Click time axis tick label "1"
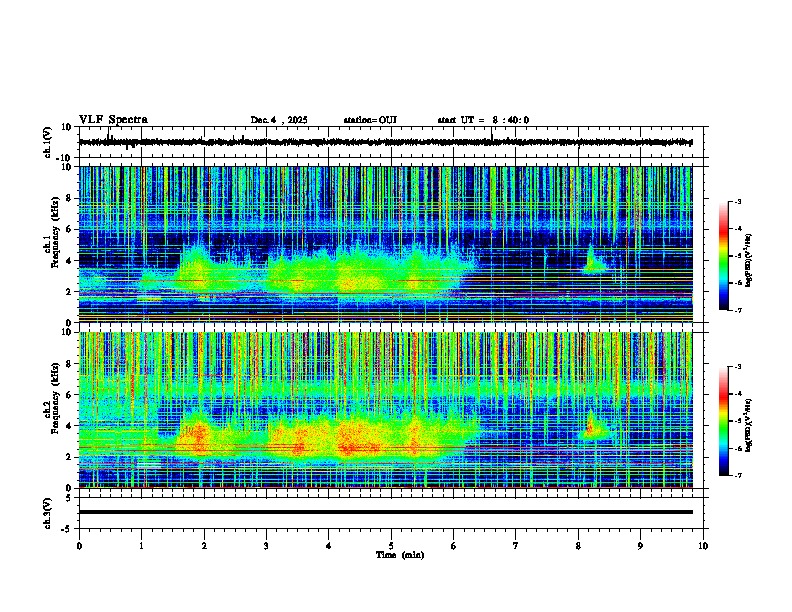This screenshot has height=612, width=792. point(141,546)
